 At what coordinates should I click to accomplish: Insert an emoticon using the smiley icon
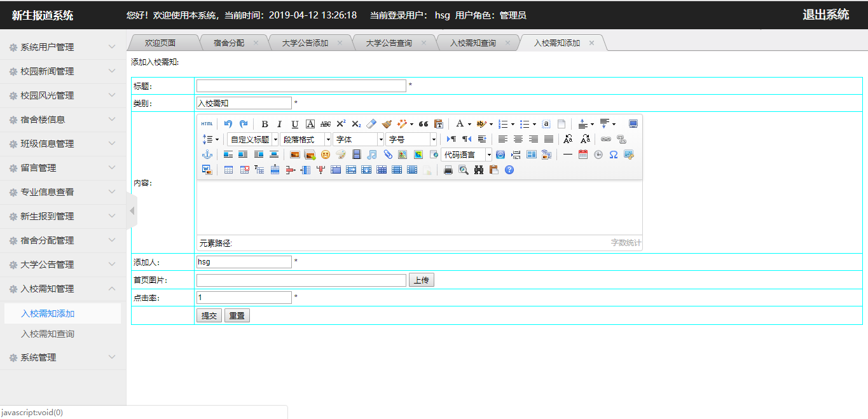[325, 155]
